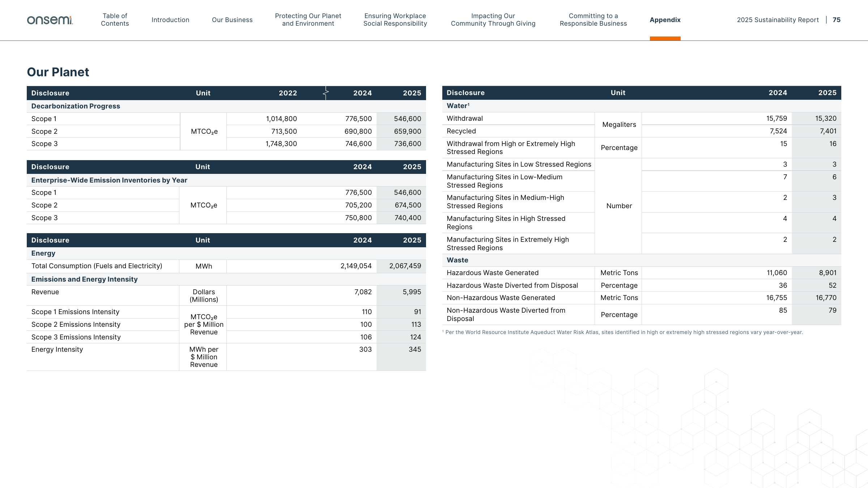
Task: Click the Dollars (Millions) unit cell
Action: (204, 296)
